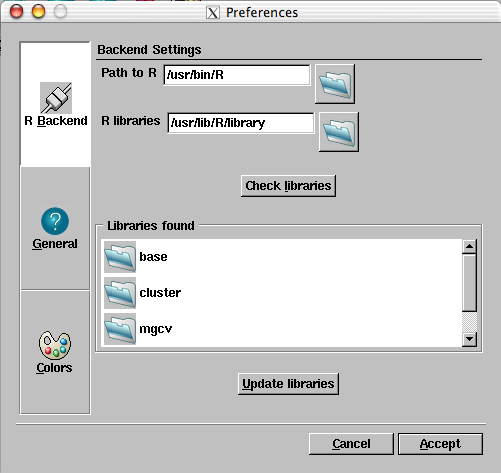Browse for R path folder button
Image resolution: width=501 pixels, height=473 pixels.
335,84
